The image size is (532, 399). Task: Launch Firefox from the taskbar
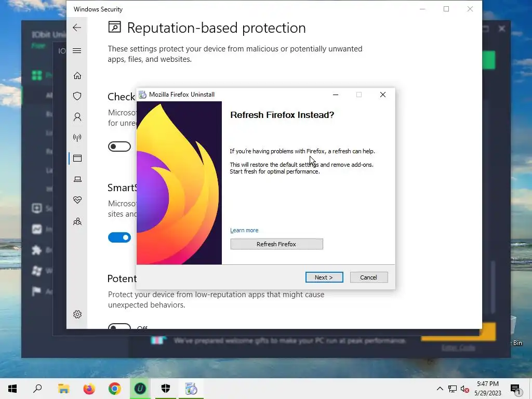pos(89,389)
